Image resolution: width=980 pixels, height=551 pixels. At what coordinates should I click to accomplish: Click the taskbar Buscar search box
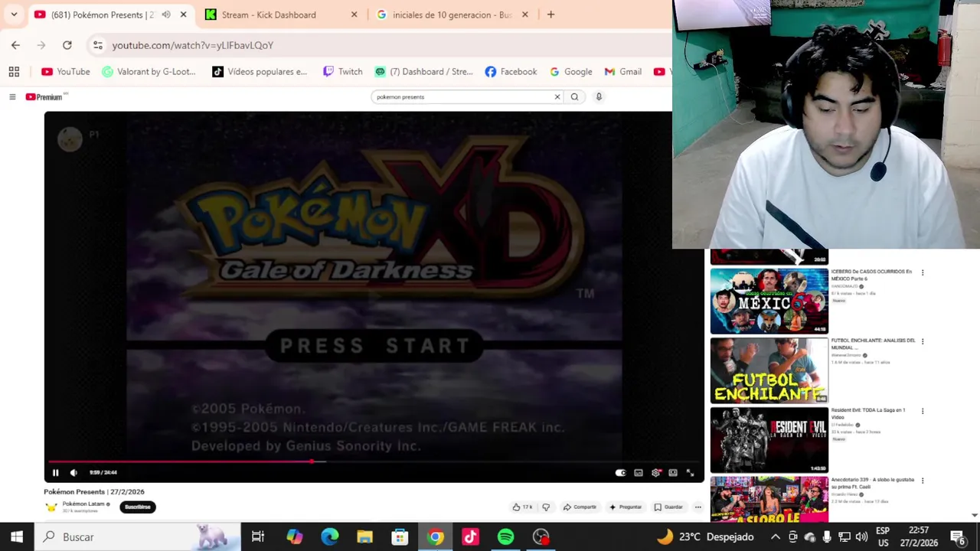pos(138,537)
